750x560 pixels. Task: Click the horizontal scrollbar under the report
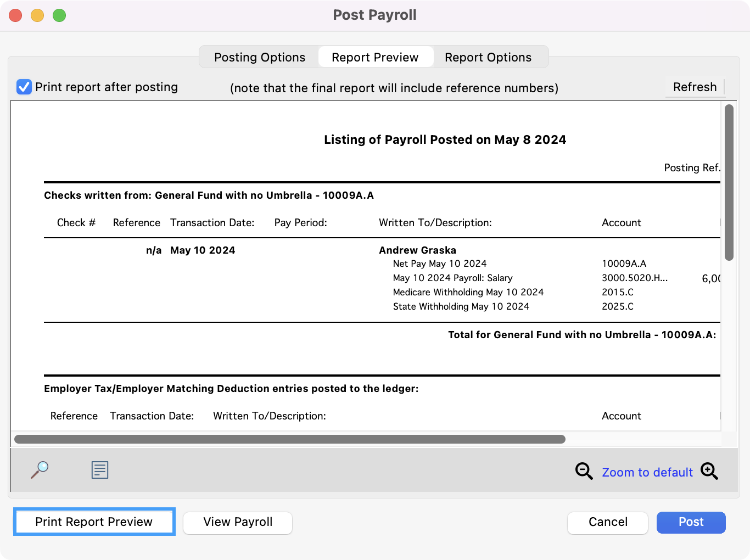coord(289,439)
